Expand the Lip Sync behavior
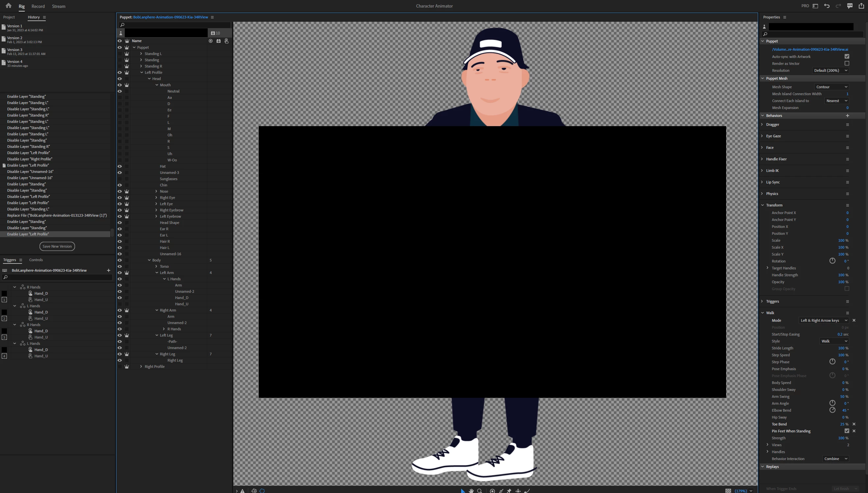The image size is (868, 493). pyautogui.click(x=762, y=182)
